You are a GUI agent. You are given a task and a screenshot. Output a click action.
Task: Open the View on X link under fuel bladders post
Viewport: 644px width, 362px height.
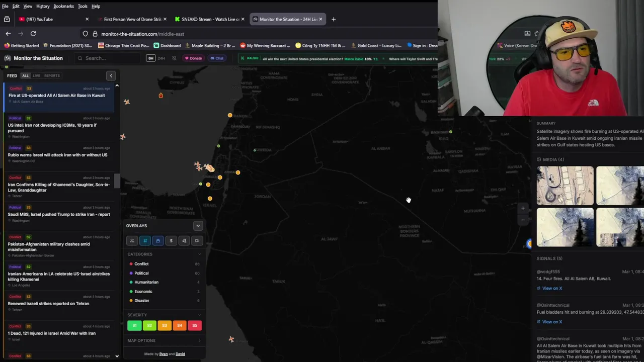point(549,322)
